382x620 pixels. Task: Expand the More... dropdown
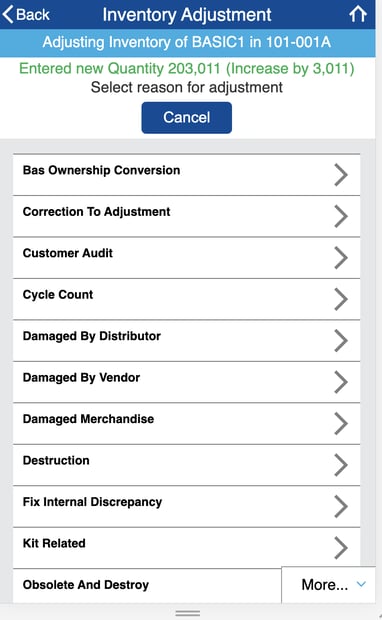coord(329,584)
